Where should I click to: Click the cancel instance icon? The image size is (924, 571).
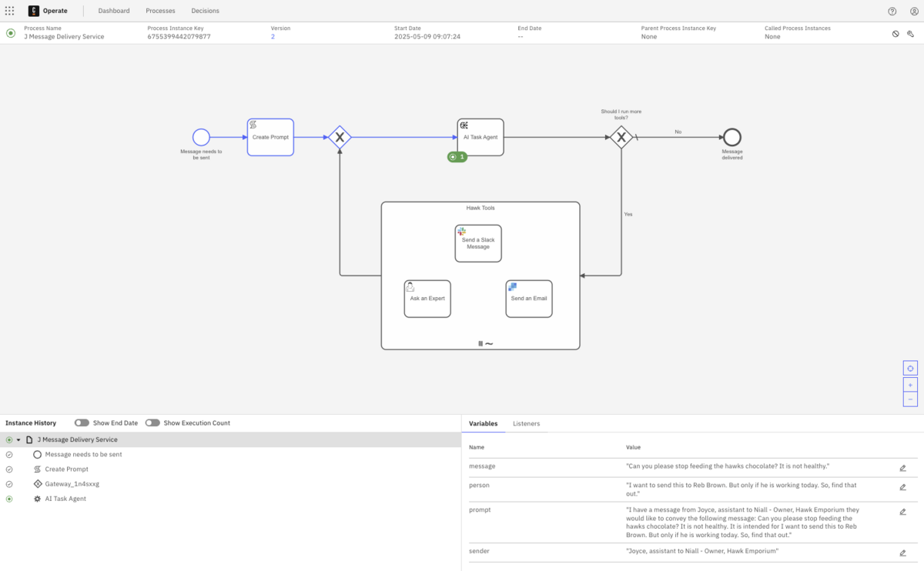point(896,34)
